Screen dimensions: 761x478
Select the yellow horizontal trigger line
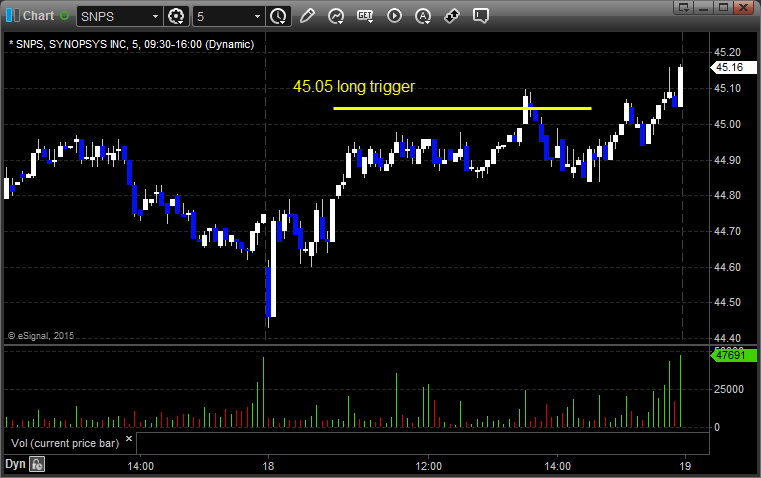462,108
